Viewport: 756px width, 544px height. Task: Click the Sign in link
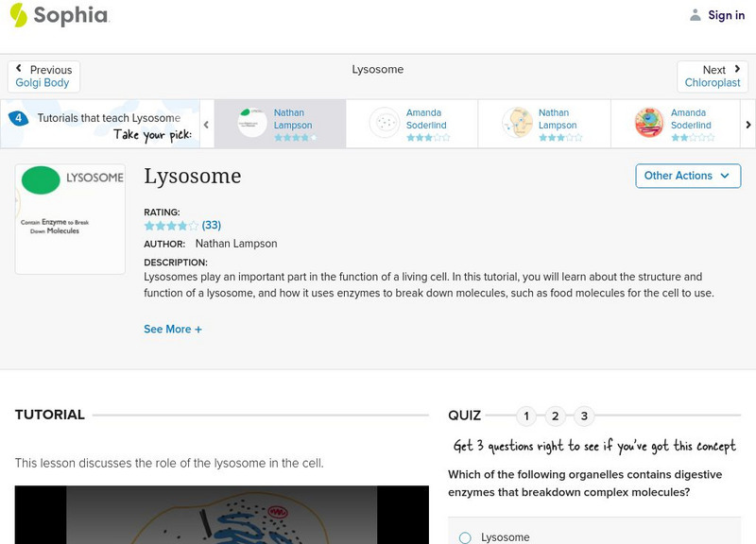(726, 15)
